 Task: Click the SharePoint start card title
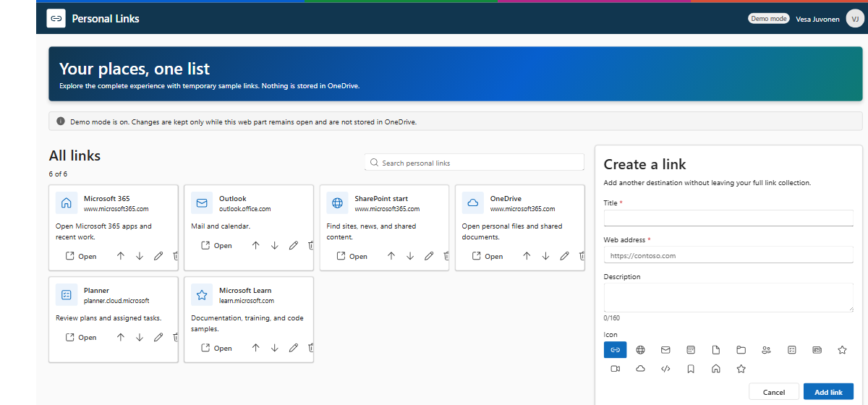click(x=381, y=198)
